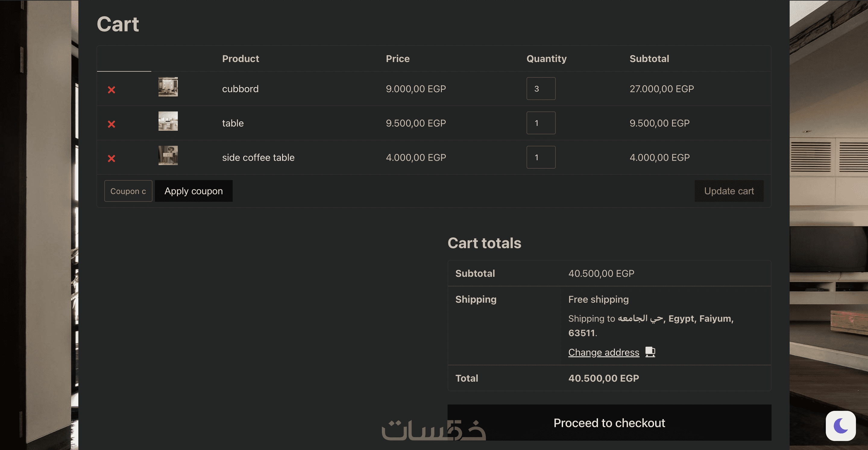Click cubbord quantity field

[541, 89]
